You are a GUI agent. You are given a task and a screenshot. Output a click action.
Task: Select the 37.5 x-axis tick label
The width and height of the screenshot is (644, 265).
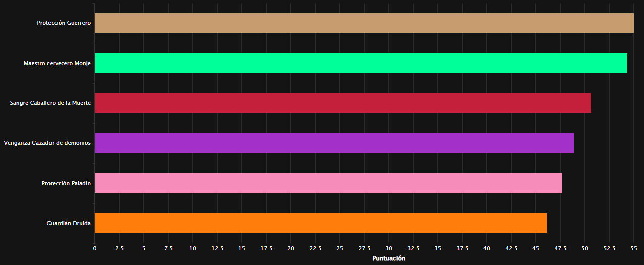462,248
